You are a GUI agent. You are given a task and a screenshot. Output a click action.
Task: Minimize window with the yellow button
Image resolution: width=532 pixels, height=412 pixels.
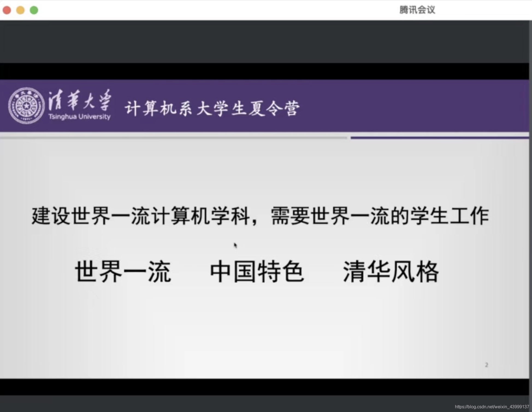coord(20,10)
